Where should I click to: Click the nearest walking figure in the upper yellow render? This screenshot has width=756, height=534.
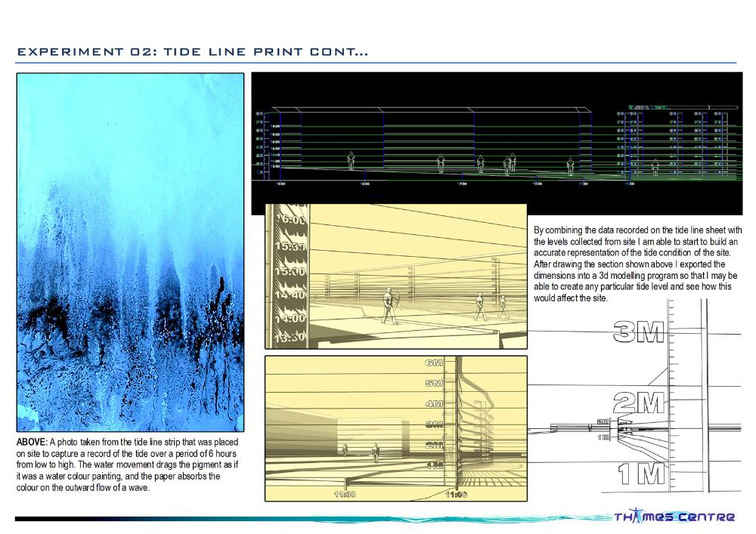[389, 306]
